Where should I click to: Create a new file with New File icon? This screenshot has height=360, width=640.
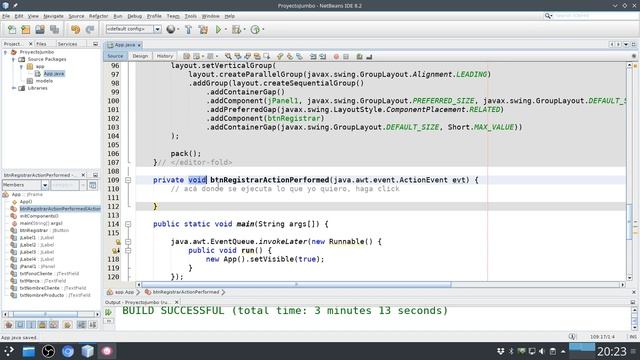click(12, 29)
